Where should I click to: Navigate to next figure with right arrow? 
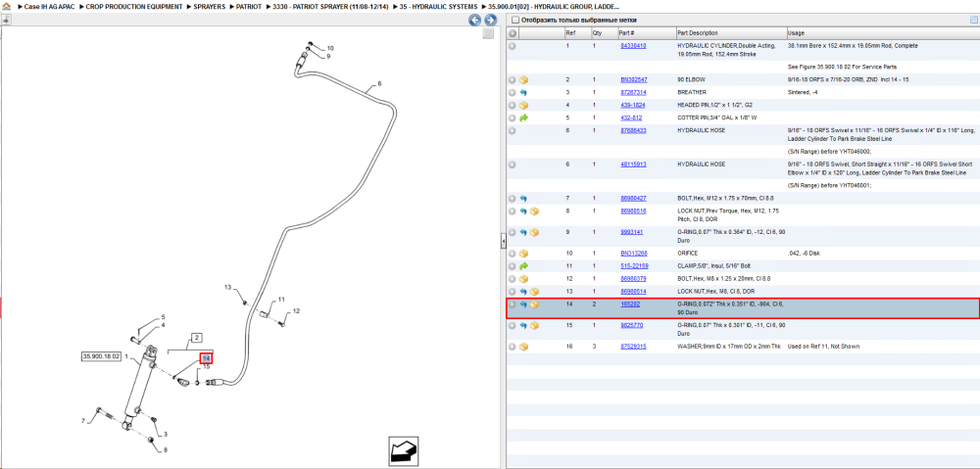pos(491,20)
